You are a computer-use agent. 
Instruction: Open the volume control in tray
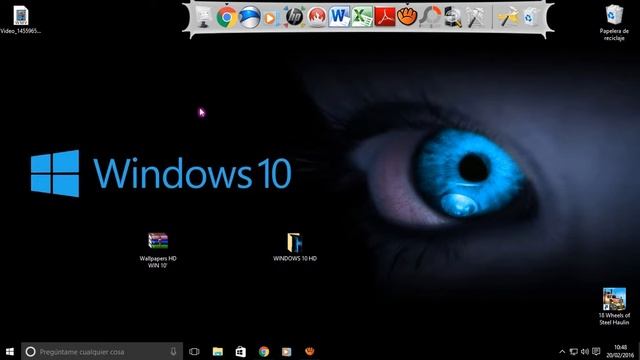(584, 351)
